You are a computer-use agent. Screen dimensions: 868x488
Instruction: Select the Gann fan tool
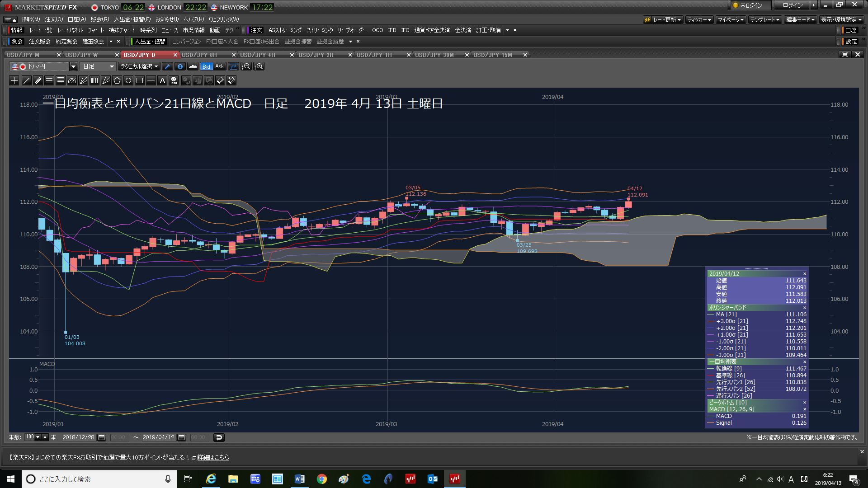tap(105, 80)
